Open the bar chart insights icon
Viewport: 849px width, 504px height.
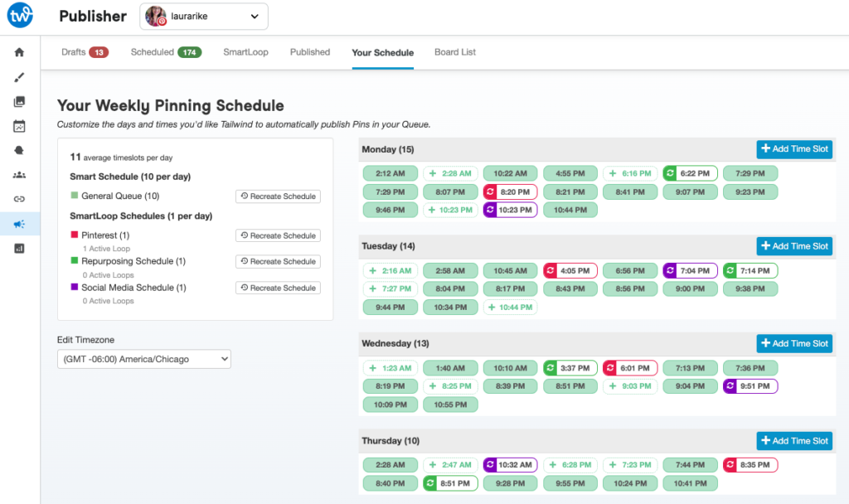pos(20,248)
